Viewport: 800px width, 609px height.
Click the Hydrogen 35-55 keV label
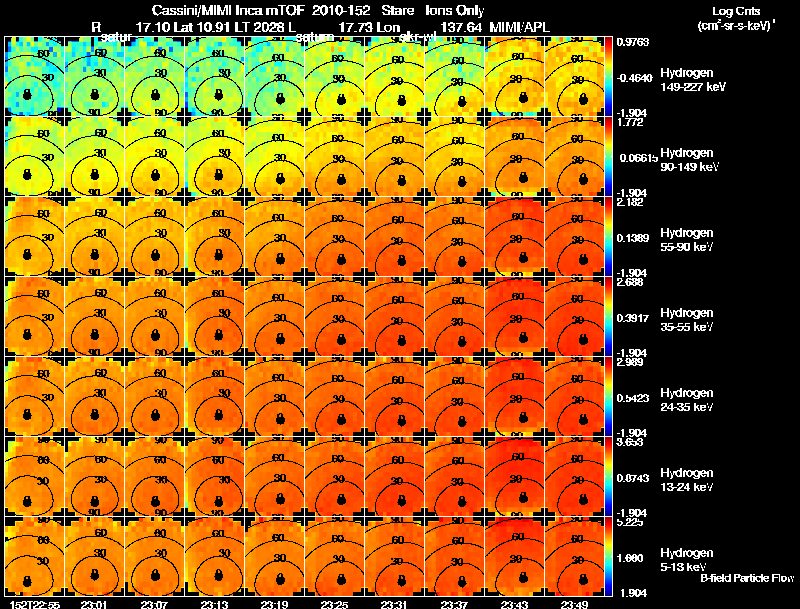tap(687, 320)
